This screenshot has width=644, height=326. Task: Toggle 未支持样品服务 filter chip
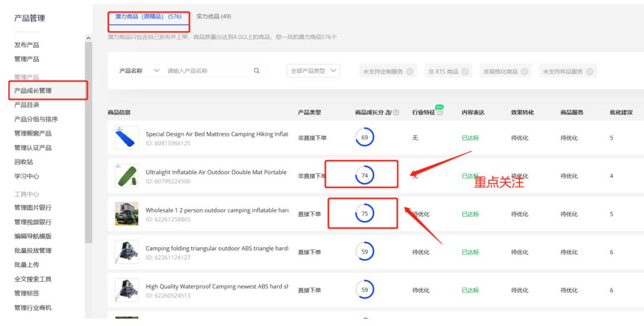click(x=568, y=71)
